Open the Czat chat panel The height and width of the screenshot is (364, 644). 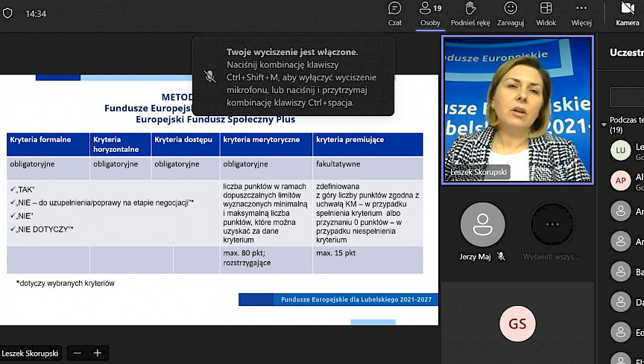(395, 14)
